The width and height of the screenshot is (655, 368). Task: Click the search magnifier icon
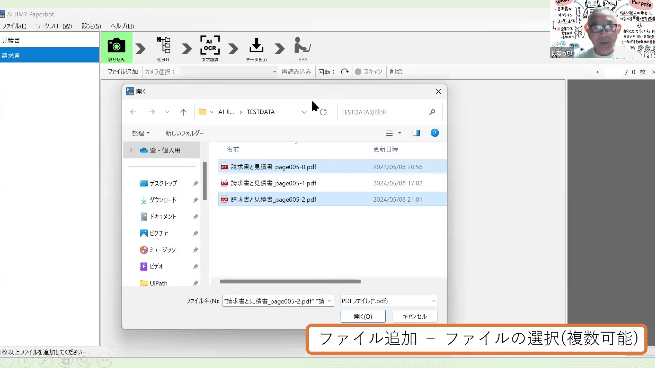coord(432,112)
